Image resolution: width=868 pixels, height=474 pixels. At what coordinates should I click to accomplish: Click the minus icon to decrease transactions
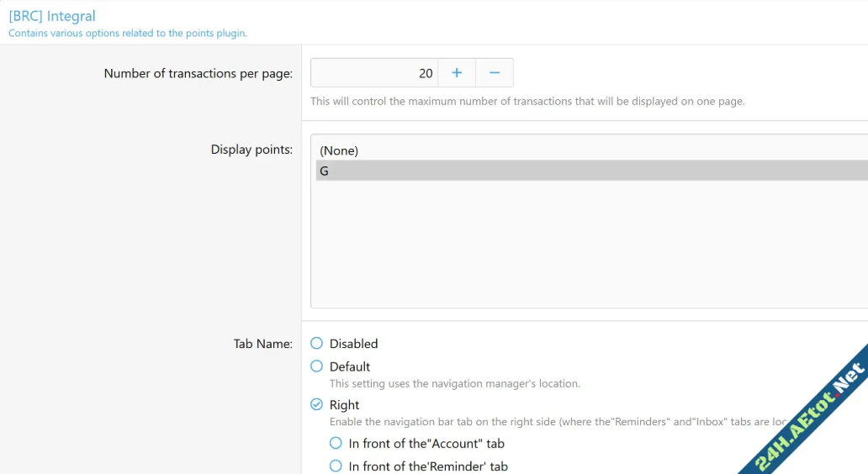(495, 73)
